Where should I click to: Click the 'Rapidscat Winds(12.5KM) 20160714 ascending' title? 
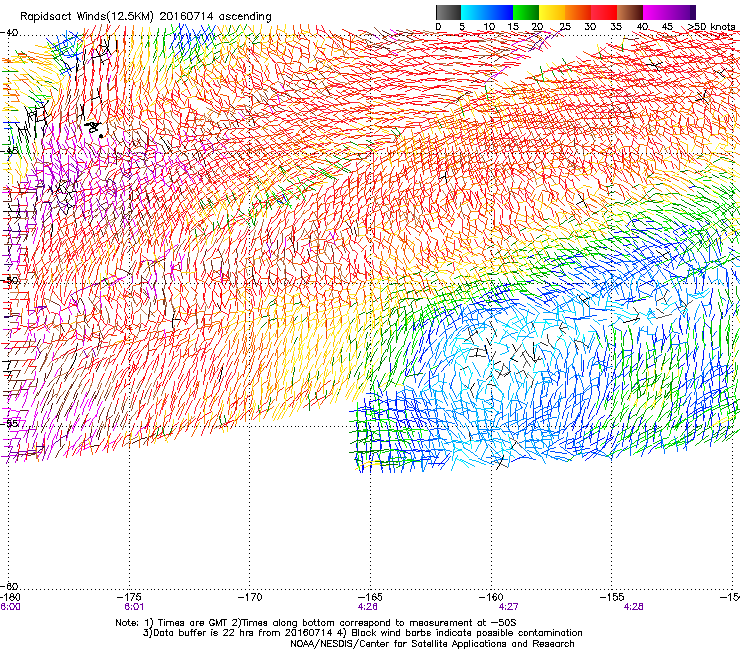pyautogui.click(x=146, y=17)
